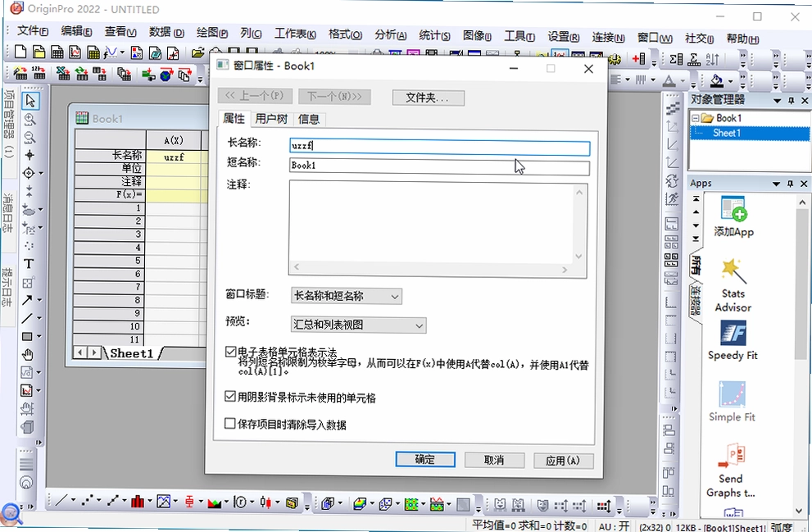
Task: Select the Screen Reader crosshair tool
Action: click(x=29, y=155)
